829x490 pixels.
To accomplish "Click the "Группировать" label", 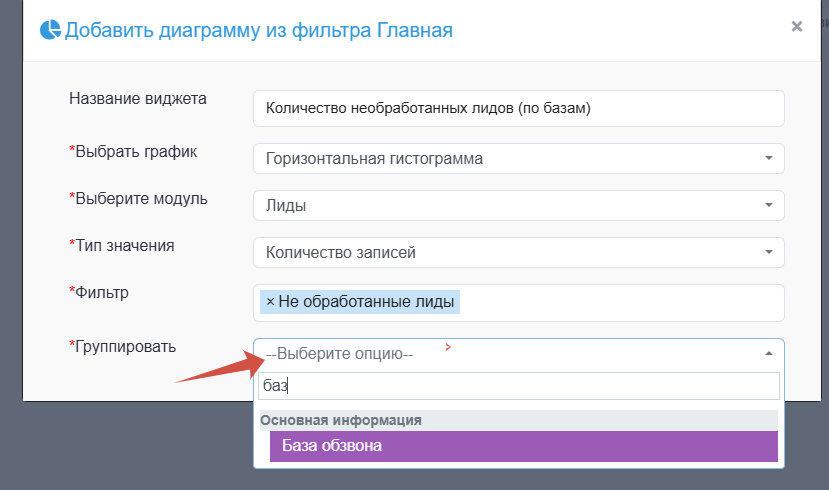I will coord(125,346).
